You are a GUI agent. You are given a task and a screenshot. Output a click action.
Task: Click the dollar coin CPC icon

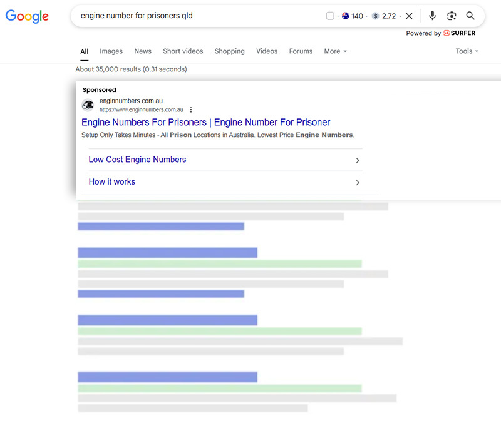click(x=375, y=16)
